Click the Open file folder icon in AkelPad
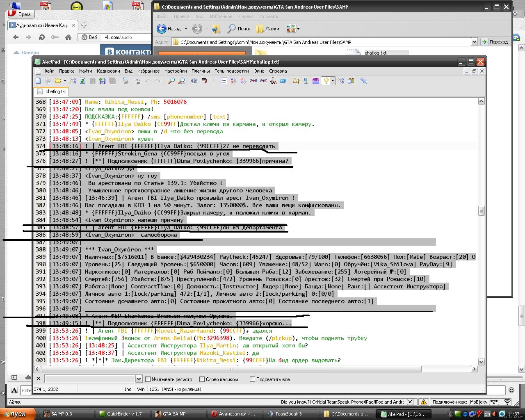This screenshot has height=420, width=525. [x=58, y=81]
